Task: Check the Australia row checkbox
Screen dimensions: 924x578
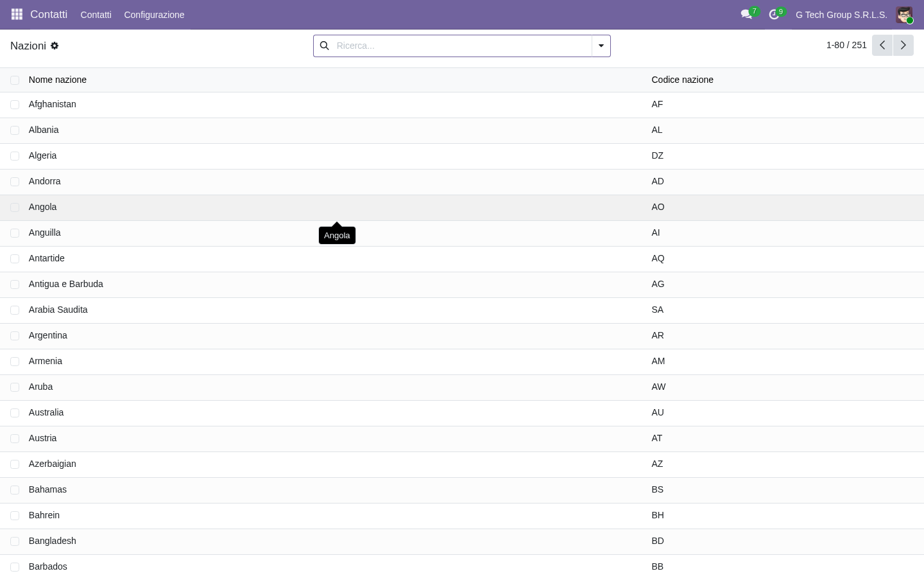Action: point(15,413)
